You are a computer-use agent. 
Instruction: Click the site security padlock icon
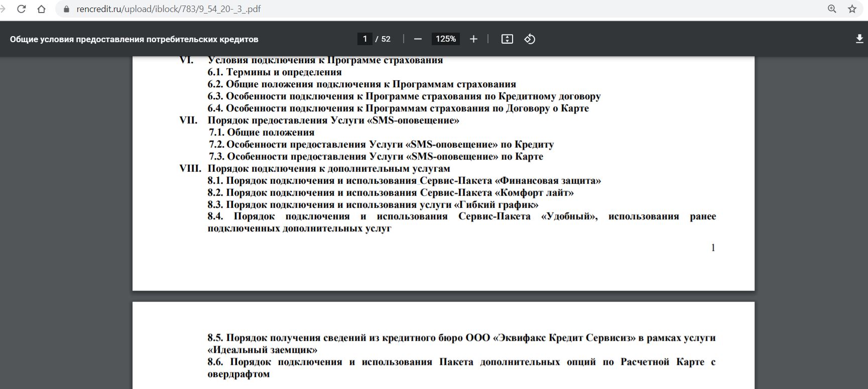tap(66, 9)
